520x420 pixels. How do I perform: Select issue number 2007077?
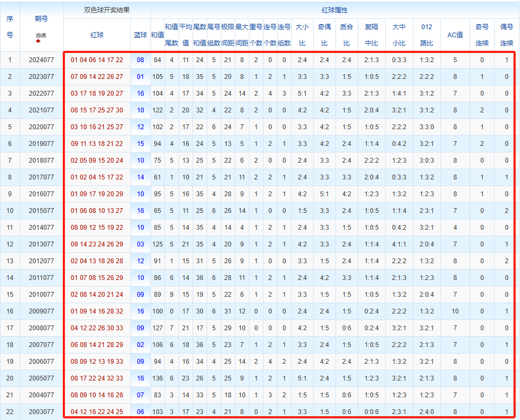[x=42, y=345]
